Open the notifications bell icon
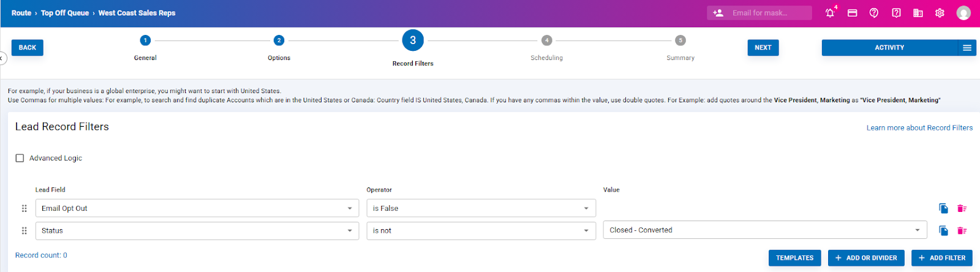Image resolution: width=980 pixels, height=272 pixels. [x=830, y=13]
